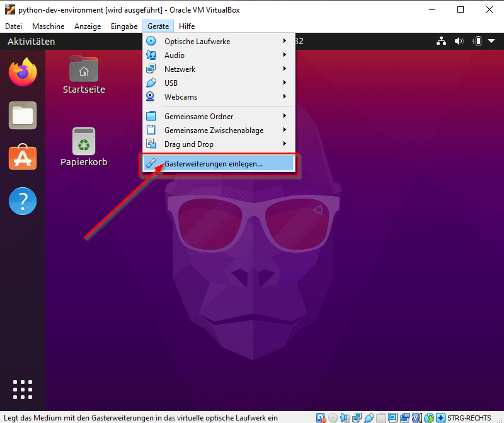Show the applications grid

tap(23, 390)
